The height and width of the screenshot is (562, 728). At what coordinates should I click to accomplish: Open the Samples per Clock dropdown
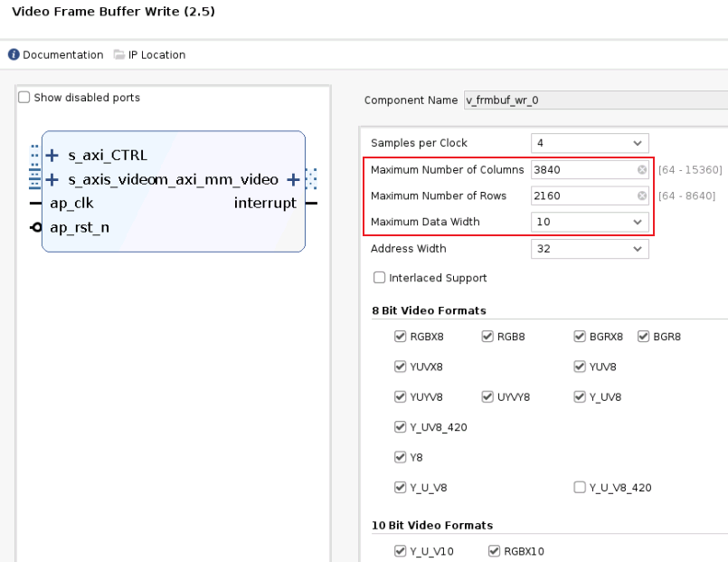(x=589, y=143)
